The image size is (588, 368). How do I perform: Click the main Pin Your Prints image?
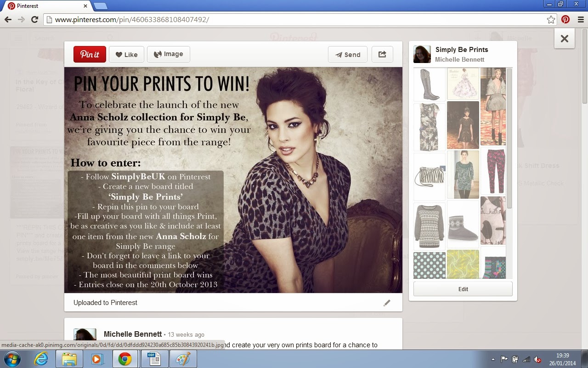(x=233, y=180)
